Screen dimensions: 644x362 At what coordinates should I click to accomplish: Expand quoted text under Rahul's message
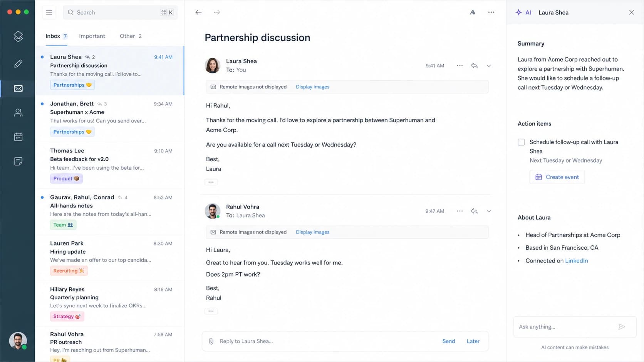pyautogui.click(x=211, y=311)
